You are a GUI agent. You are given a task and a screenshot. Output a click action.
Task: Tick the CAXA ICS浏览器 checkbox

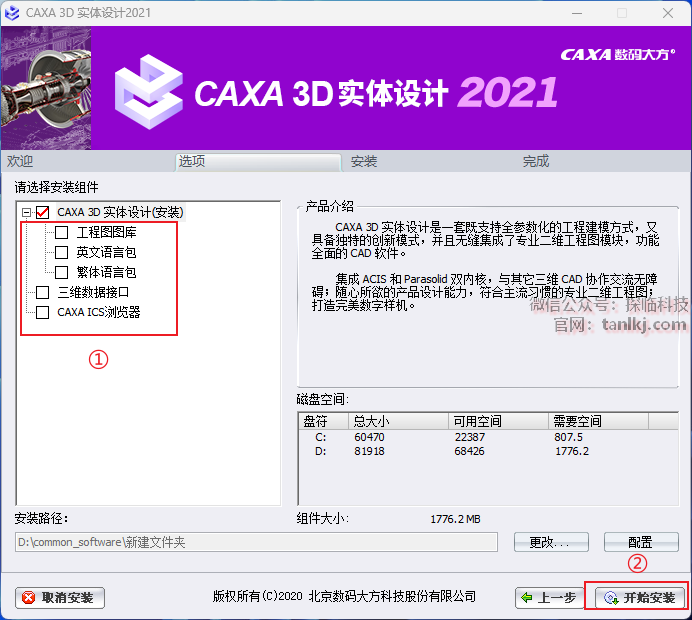(42, 312)
